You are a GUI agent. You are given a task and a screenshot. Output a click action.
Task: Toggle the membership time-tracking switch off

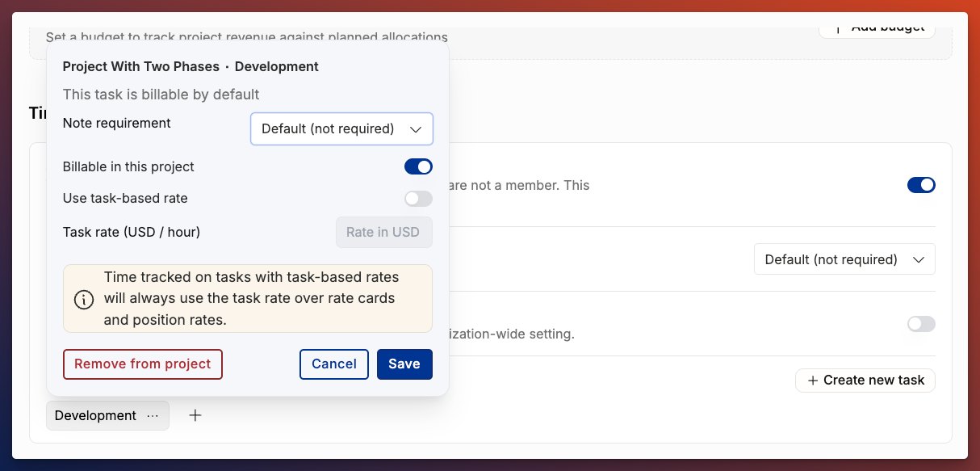(x=921, y=185)
